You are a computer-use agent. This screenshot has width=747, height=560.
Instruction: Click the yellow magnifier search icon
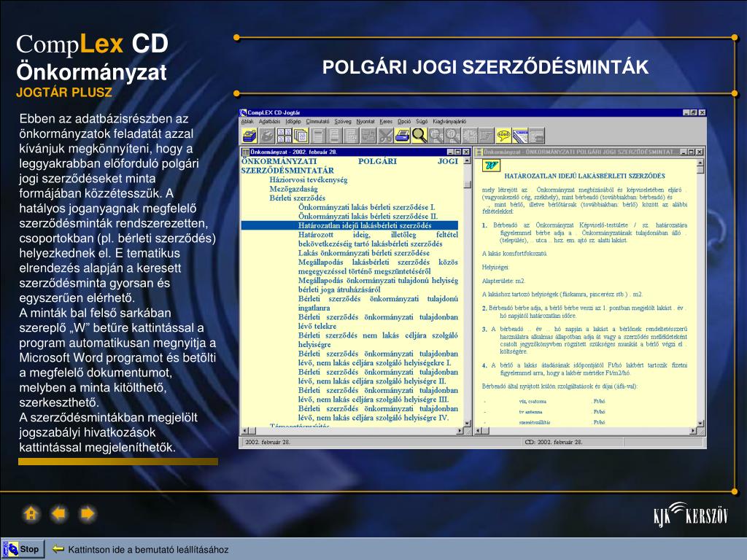[419, 136]
